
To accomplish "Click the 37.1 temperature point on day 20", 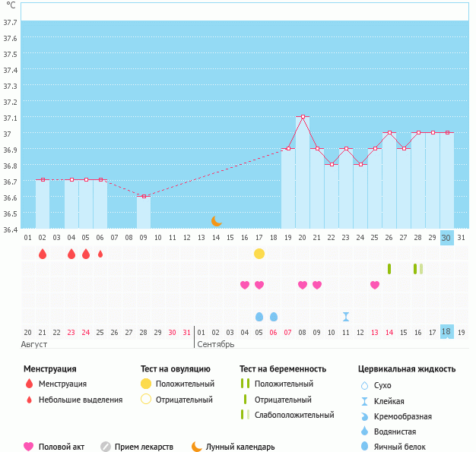I will (303, 117).
